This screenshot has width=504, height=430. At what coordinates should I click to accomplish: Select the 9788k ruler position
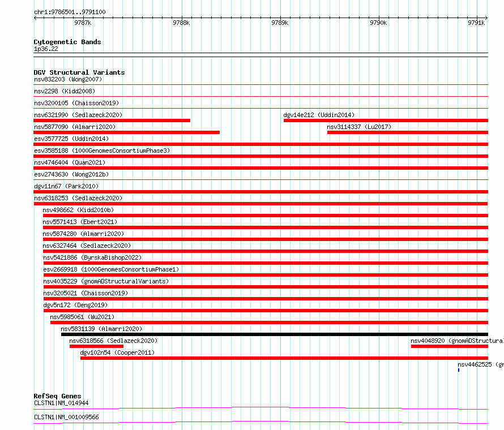coord(181,23)
